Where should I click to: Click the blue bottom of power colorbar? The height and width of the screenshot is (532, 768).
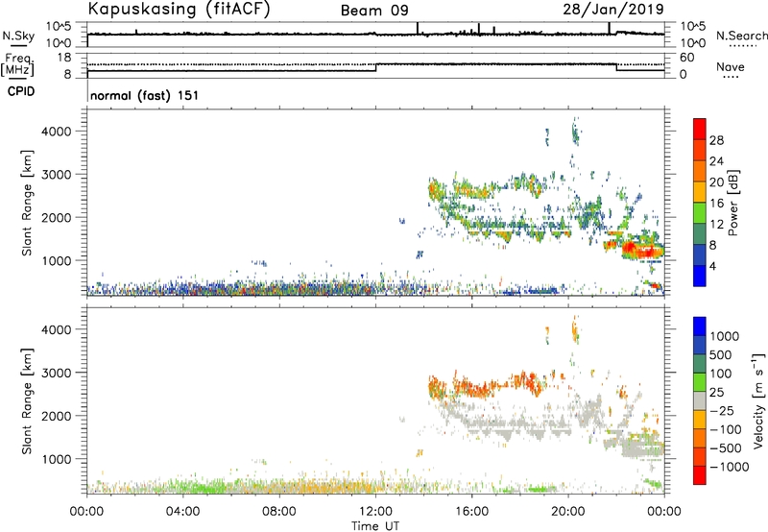(700, 276)
